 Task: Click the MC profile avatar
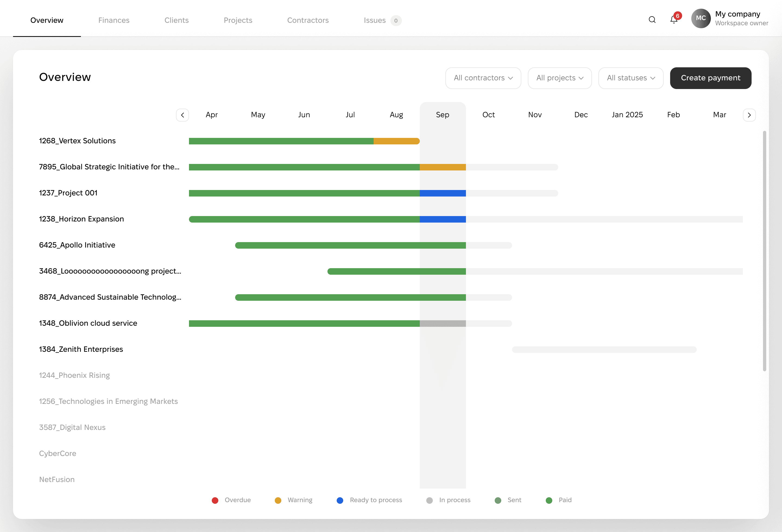click(x=701, y=18)
